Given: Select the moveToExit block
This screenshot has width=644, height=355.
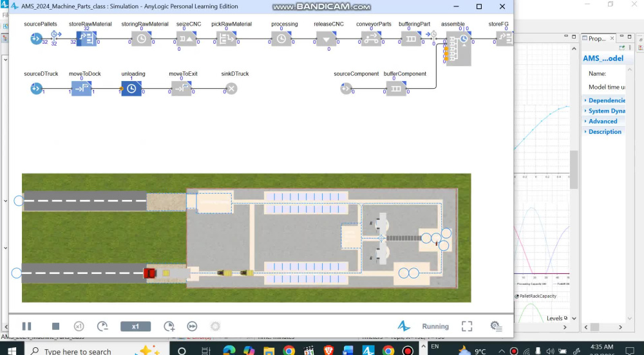Looking at the screenshot, I should point(182,89).
